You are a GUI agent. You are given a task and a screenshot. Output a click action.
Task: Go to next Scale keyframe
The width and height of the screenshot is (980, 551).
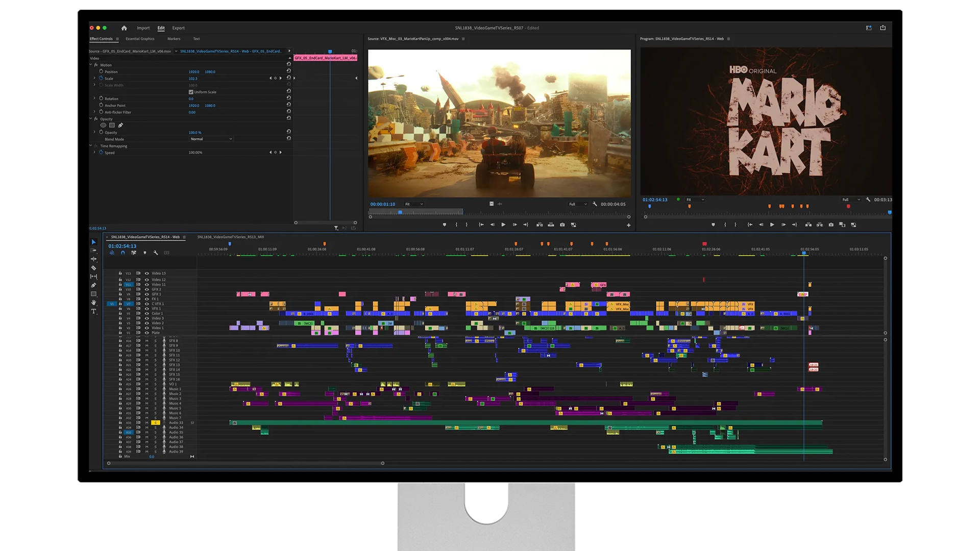point(280,78)
